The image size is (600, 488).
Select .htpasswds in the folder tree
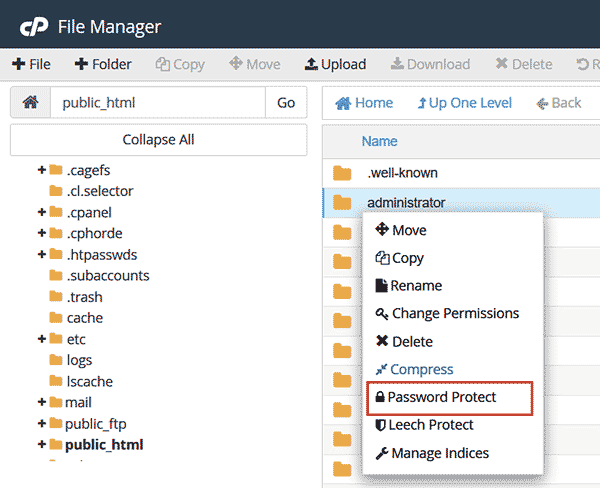102,255
